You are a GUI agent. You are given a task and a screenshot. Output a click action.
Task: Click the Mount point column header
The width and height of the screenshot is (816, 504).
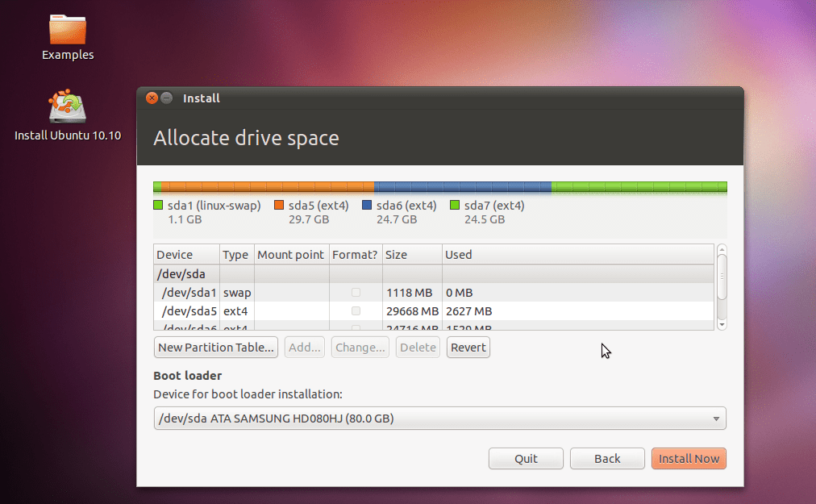point(290,254)
